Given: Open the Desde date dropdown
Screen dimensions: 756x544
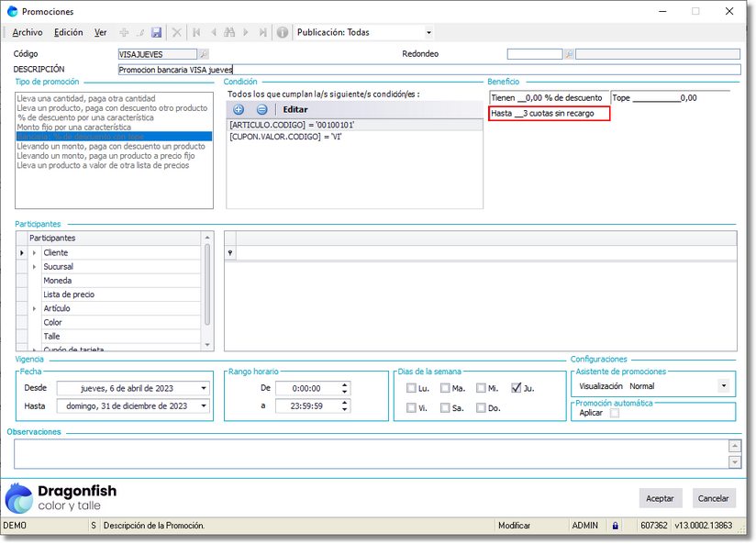Looking at the screenshot, I should 204,388.
